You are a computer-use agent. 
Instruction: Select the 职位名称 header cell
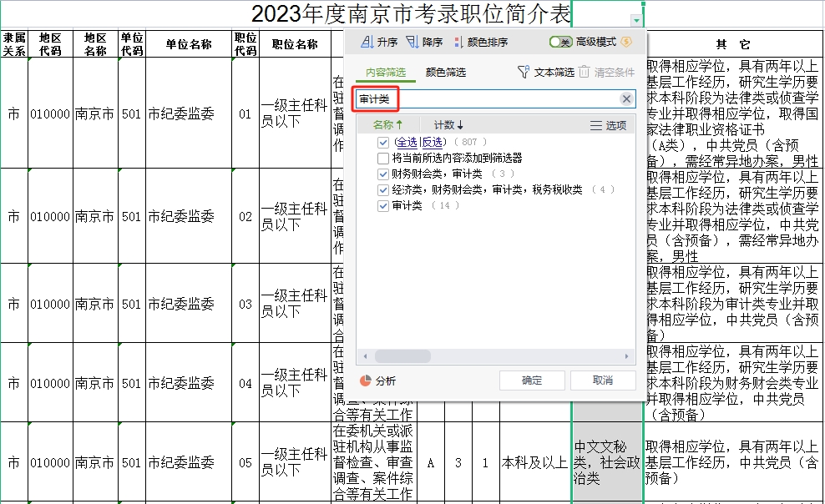pyautogui.click(x=295, y=44)
